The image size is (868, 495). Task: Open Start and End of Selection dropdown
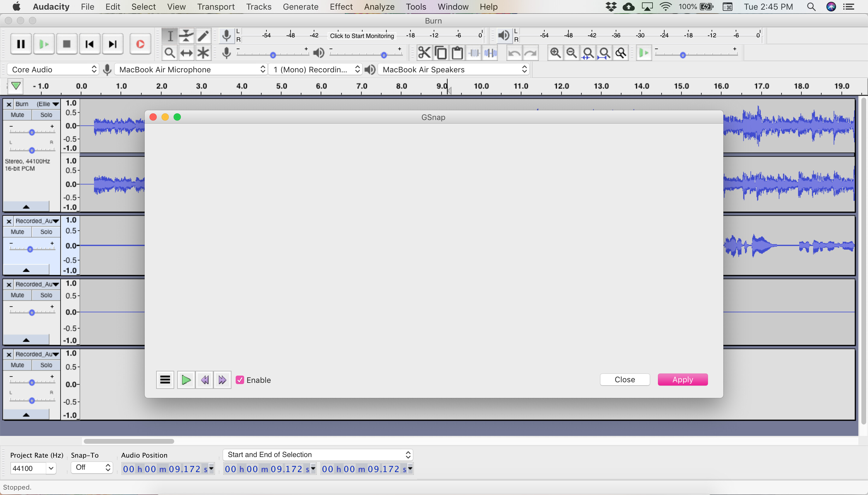click(x=318, y=455)
